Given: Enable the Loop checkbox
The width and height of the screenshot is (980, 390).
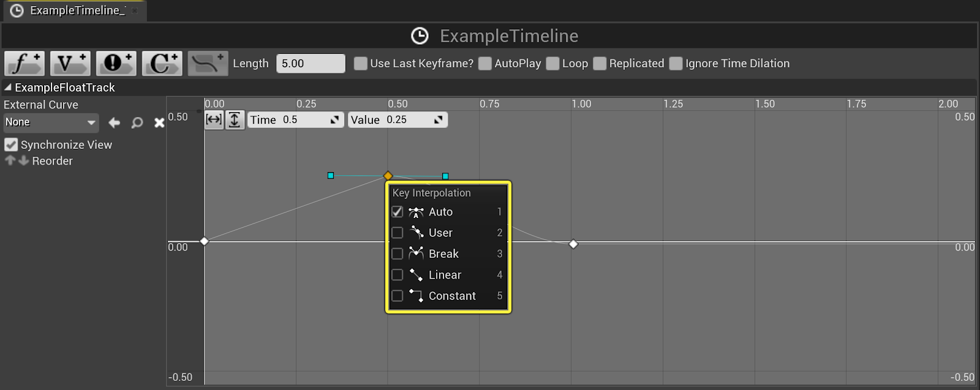Looking at the screenshot, I should (552, 64).
